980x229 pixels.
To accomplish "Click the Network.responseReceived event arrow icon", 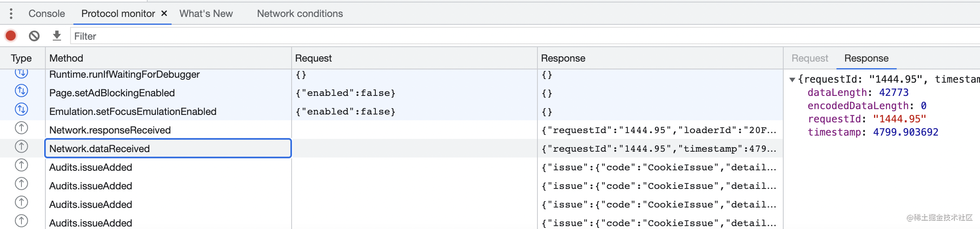I will point(21,128).
